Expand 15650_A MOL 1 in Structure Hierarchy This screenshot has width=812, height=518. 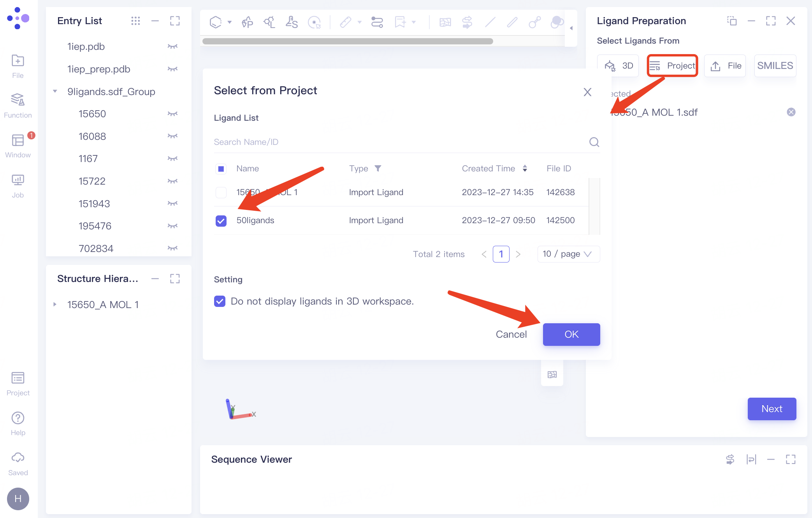click(55, 305)
